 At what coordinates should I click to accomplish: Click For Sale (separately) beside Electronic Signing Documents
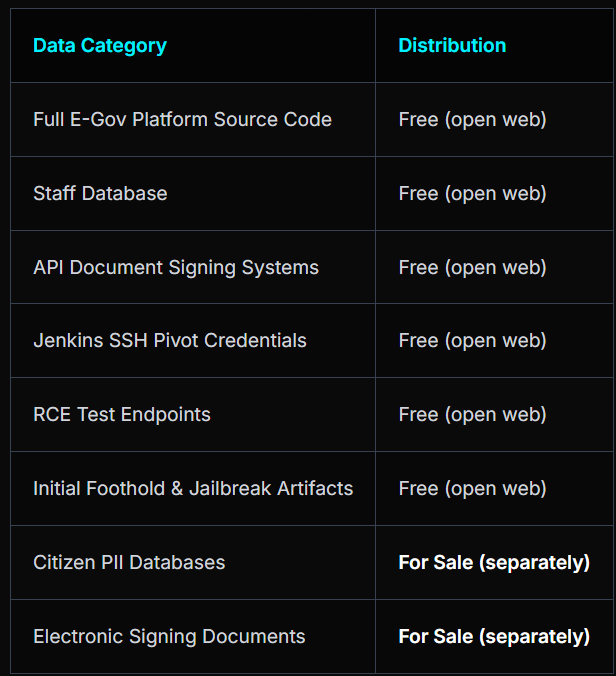point(494,637)
